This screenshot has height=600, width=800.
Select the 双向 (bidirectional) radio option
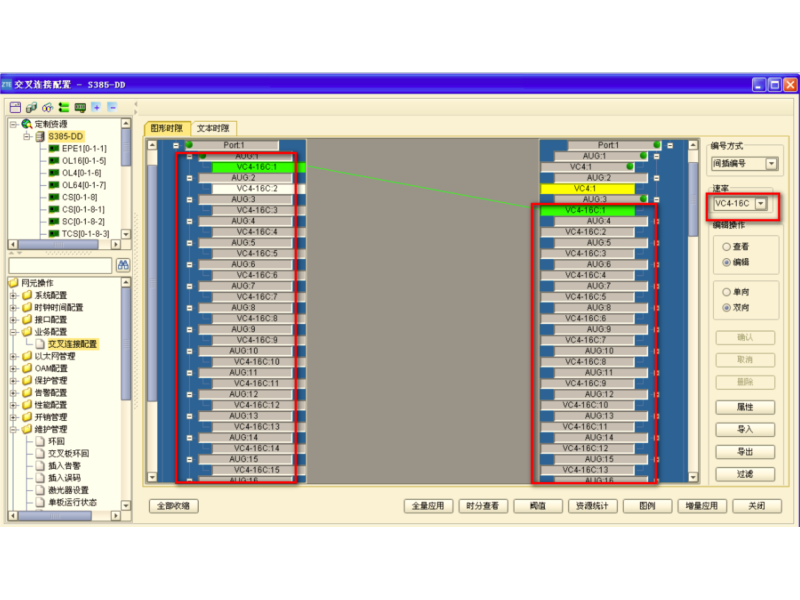[x=726, y=308]
